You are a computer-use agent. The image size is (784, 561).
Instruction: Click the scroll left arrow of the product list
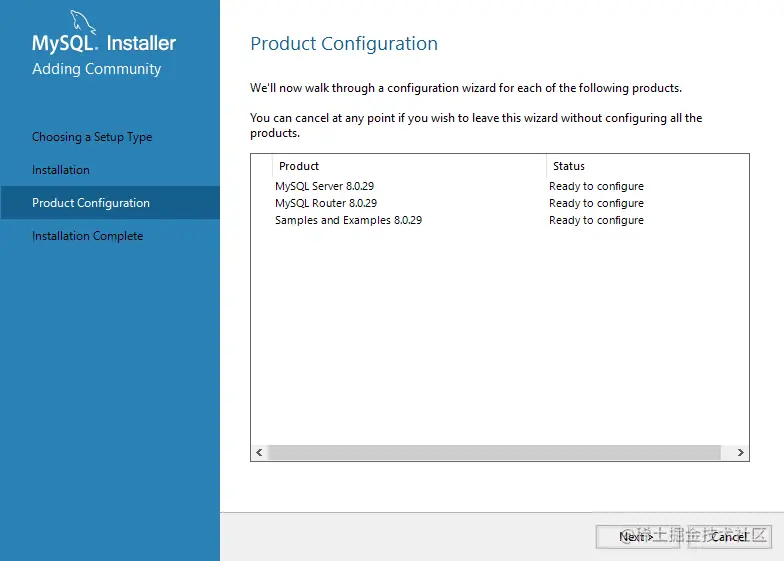tap(259, 452)
